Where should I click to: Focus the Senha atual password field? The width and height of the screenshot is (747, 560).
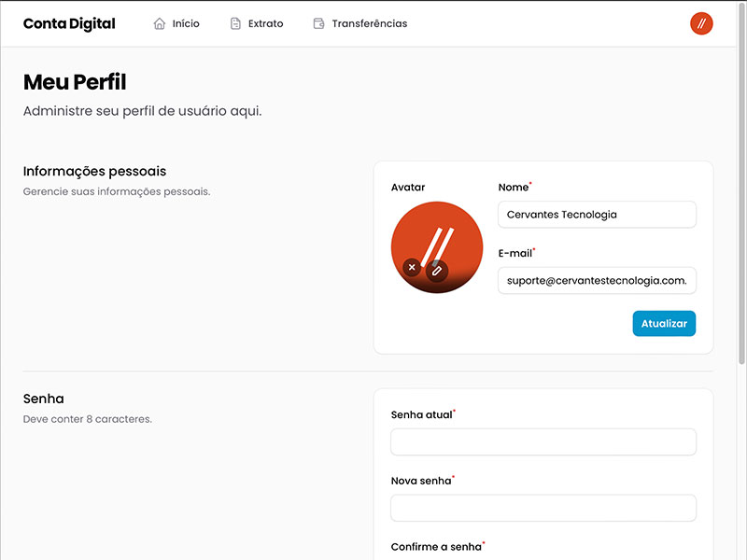click(543, 441)
